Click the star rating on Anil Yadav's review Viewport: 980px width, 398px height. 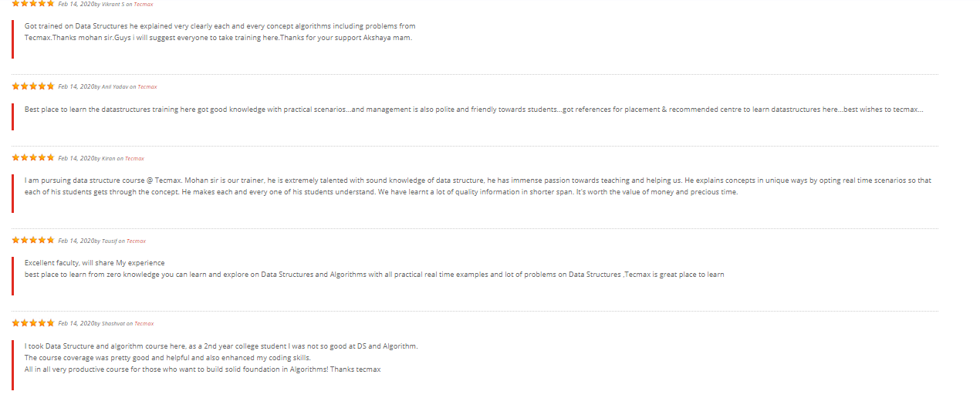(33, 86)
